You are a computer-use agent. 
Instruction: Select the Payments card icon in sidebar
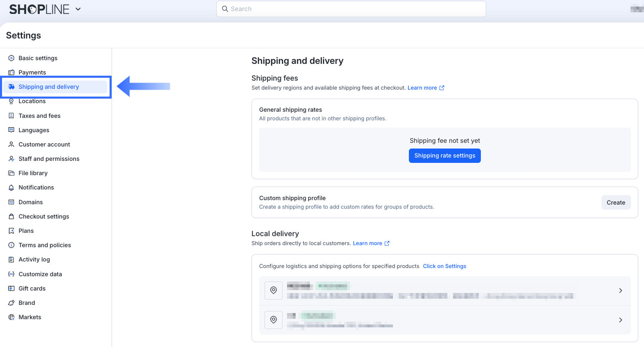click(x=11, y=72)
